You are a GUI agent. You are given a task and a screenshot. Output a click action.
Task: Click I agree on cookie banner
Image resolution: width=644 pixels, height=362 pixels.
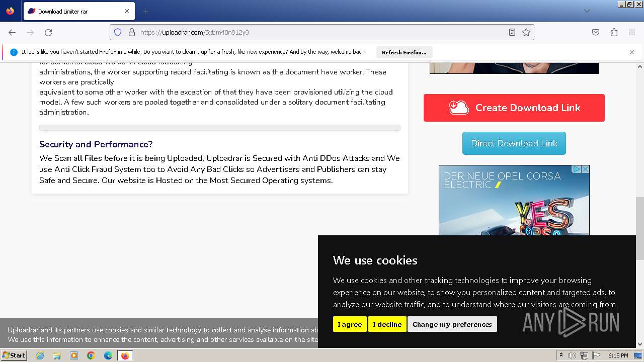[350, 324]
